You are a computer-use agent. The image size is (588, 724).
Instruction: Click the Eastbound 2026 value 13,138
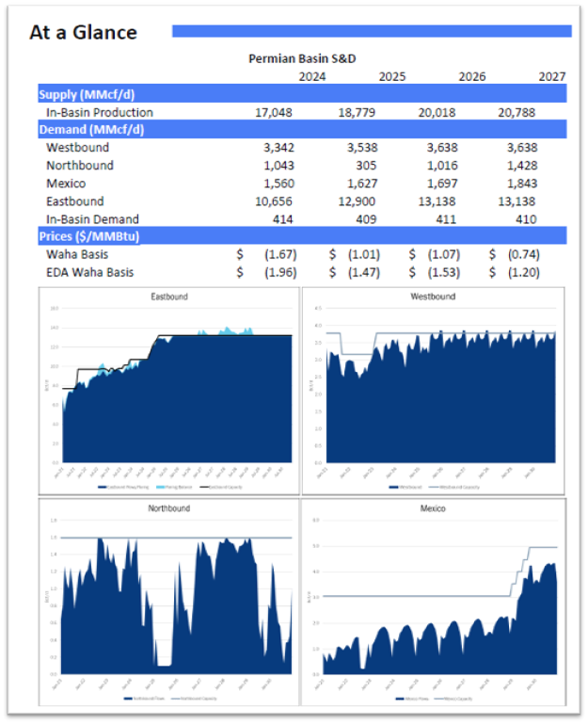point(437,201)
